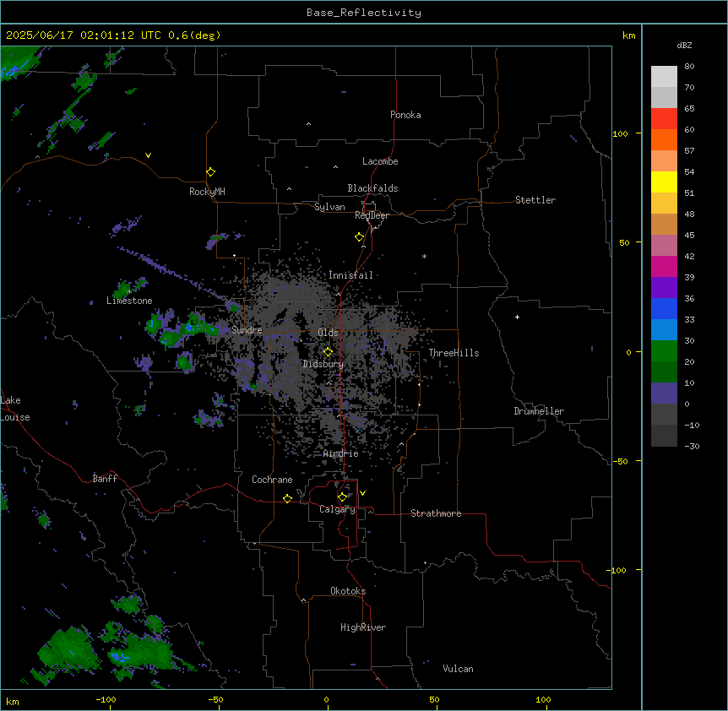The height and width of the screenshot is (711, 728).
Task: Click the 2025/06/17 02:01:12 UTC timestamp
Action: click(x=83, y=35)
